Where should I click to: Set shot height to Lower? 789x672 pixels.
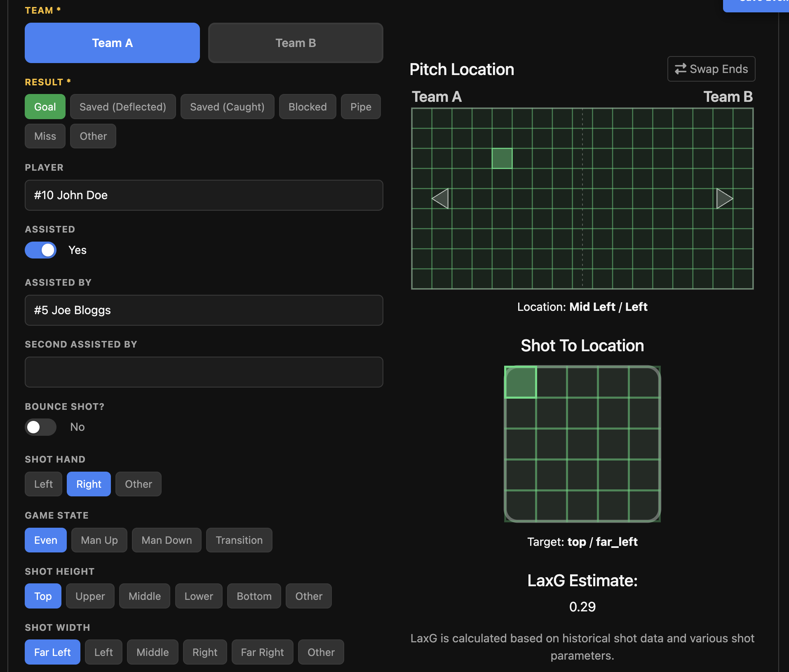click(x=199, y=596)
